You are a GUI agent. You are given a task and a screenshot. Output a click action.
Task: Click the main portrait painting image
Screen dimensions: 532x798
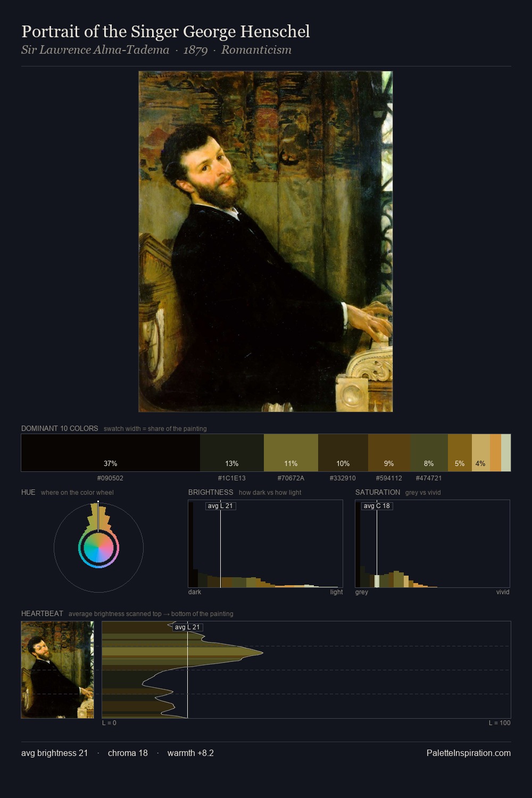[x=265, y=242]
